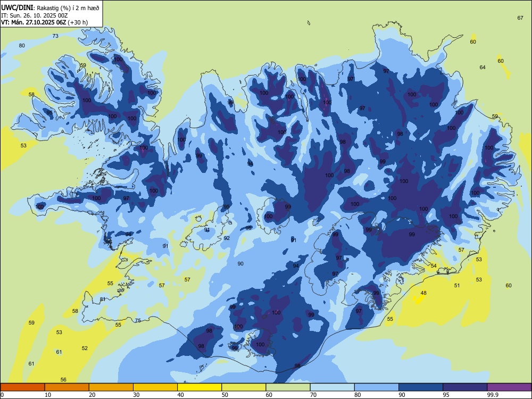
Task: Select the '52' value in the southwest sea
Action: 85,348
